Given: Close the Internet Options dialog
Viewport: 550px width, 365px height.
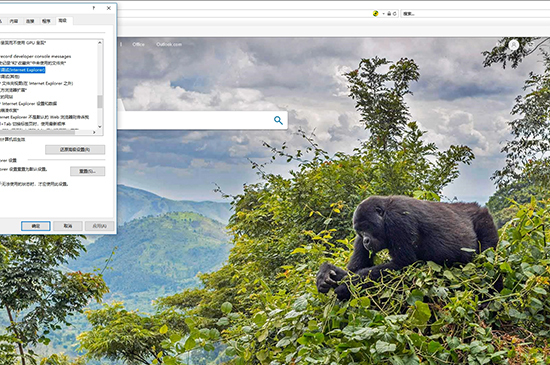Looking at the screenshot, I should click(109, 8).
